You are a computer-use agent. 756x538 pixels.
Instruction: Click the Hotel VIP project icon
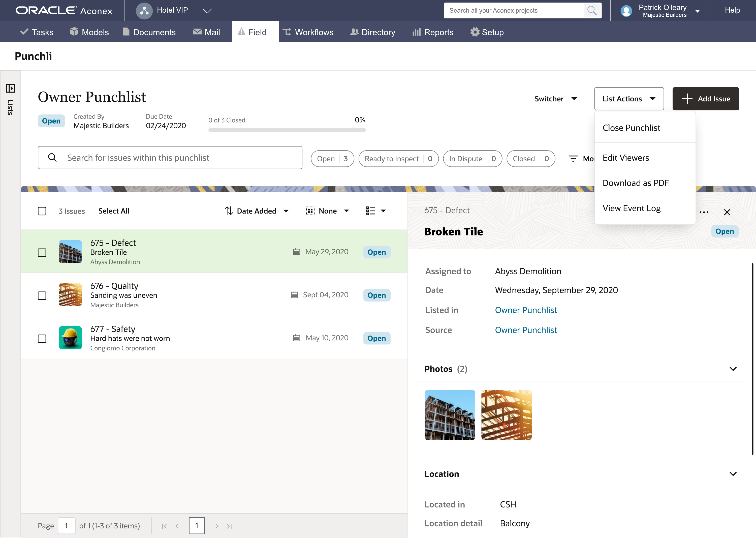tap(144, 11)
